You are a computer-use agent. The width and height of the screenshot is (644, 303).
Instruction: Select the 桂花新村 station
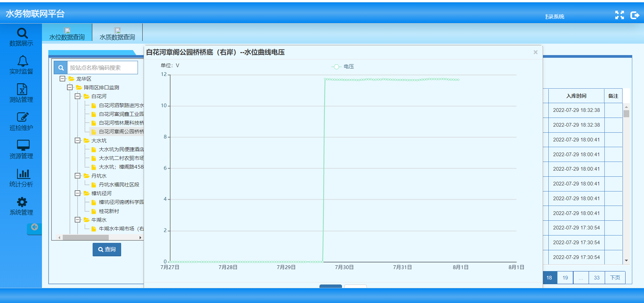pos(109,211)
